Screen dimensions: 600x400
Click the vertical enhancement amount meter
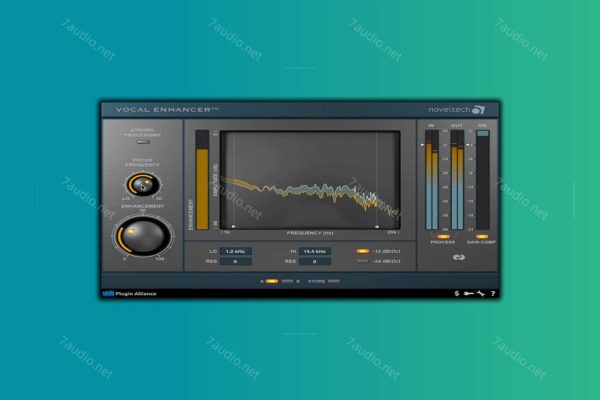[202, 180]
